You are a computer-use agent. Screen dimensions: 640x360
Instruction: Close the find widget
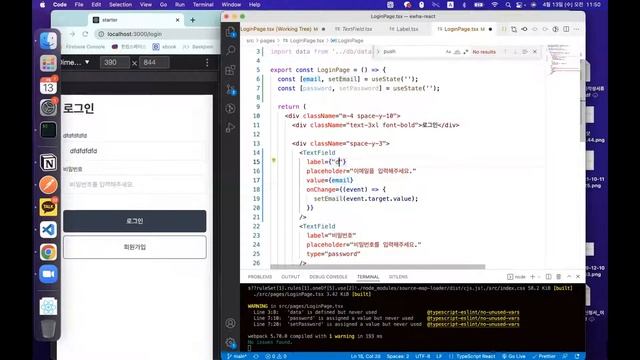click(535, 52)
